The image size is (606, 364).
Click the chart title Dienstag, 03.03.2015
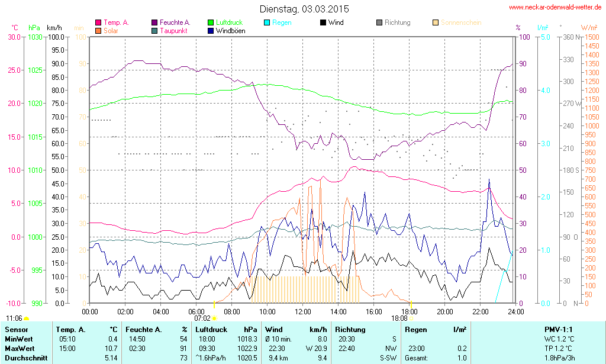tap(304, 9)
